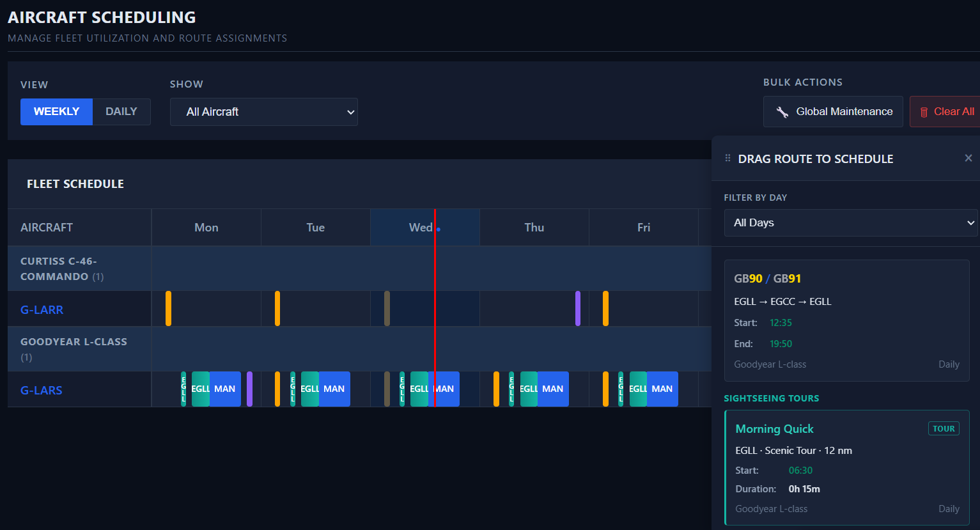Viewport: 980px width, 530px height.
Task: Switch to DAILY view
Action: pos(121,112)
